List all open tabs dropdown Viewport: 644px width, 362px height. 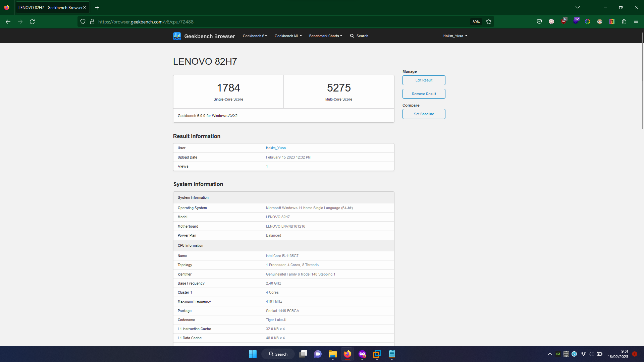tap(578, 7)
